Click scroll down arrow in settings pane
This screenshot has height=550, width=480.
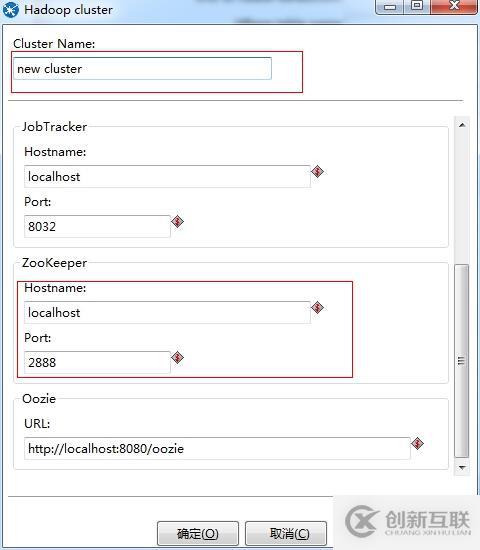462,468
